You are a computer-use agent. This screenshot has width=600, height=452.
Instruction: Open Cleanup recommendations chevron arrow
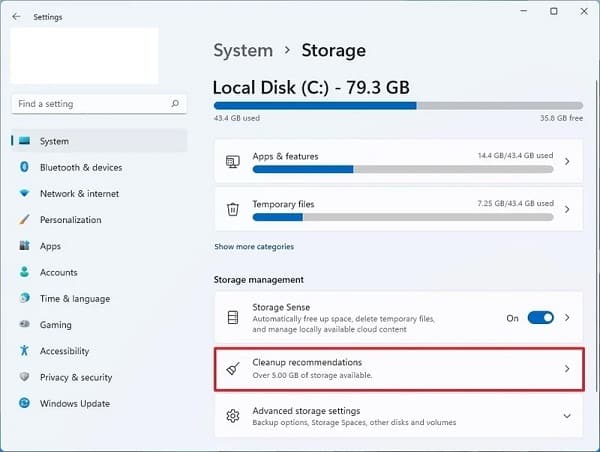click(x=567, y=369)
